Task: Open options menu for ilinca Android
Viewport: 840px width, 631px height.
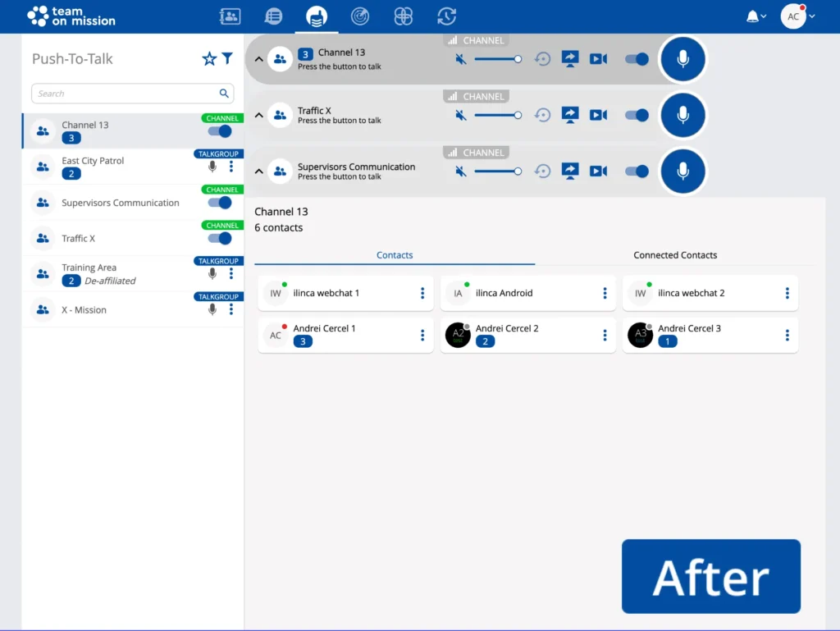Action: [x=605, y=293]
